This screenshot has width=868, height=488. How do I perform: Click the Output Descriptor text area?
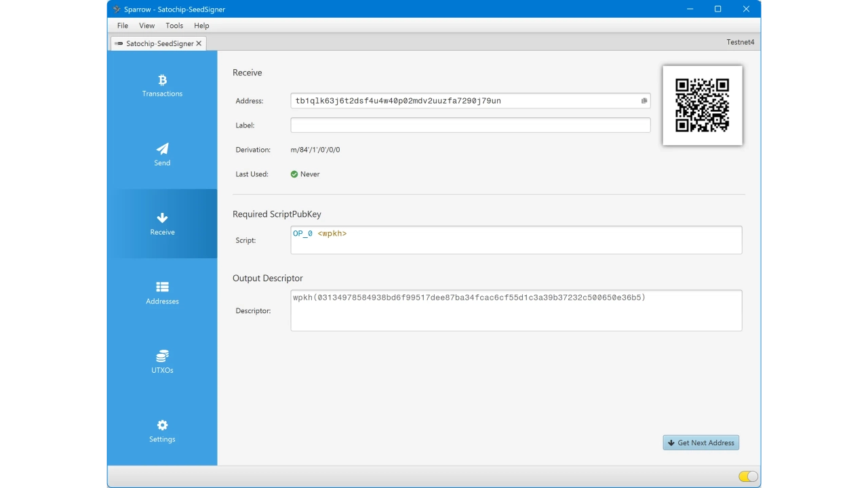coord(517,310)
